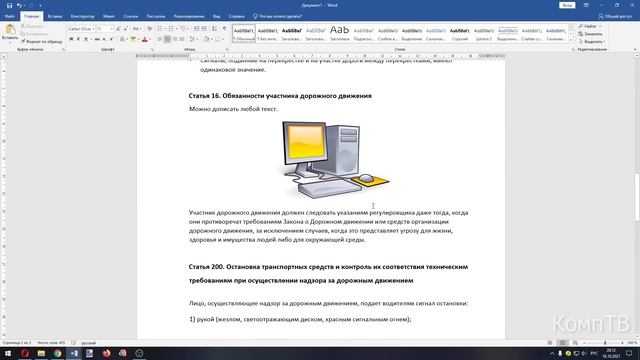Click the Вход sign-in button

click(x=567, y=5)
